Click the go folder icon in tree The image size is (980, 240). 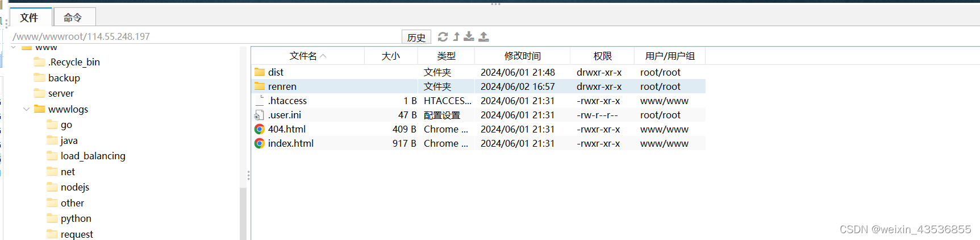tap(52, 125)
